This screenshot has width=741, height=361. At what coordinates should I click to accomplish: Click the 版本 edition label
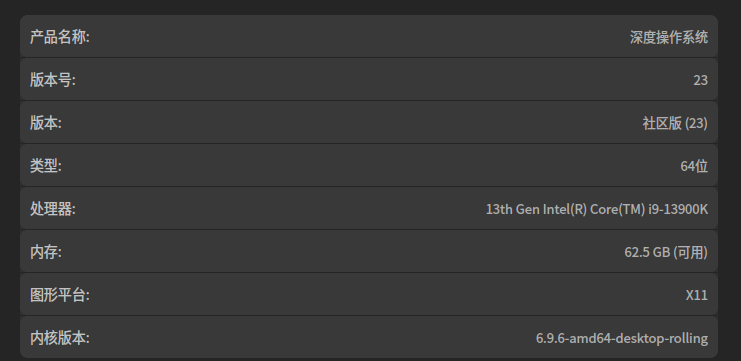46,123
